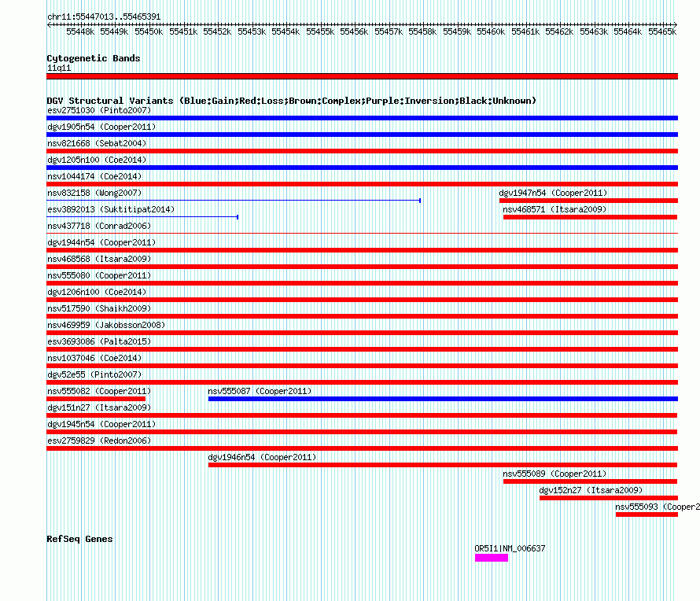Click the red dgv152n27 loss bar
Screen dimensions: 700x601
pyautogui.click(x=609, y=498)
